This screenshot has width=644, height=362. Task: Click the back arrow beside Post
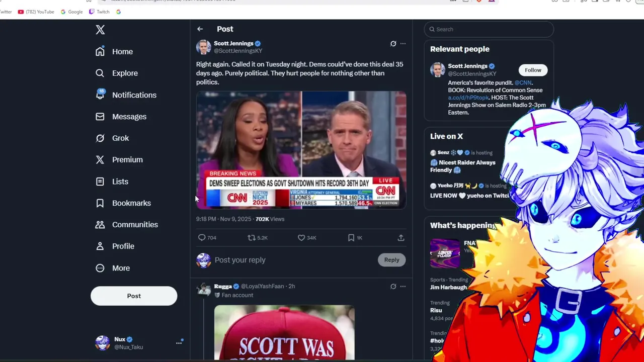coord(200,29)
